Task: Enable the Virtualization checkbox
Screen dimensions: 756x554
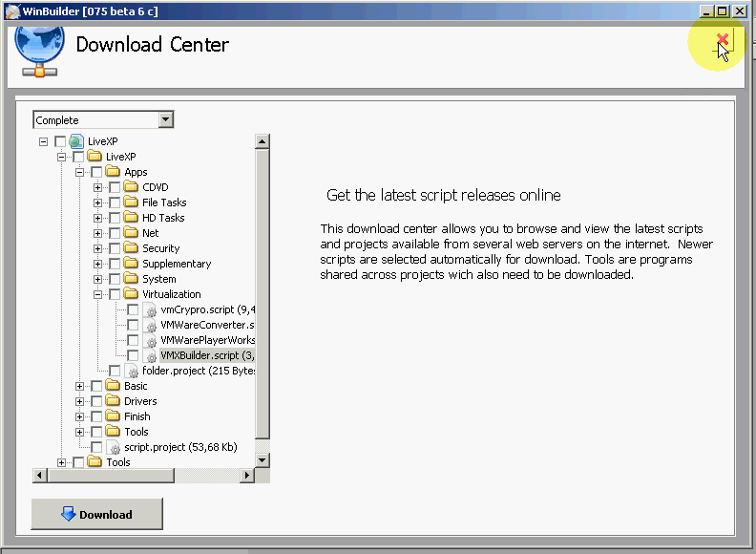Action: [115, 294]
